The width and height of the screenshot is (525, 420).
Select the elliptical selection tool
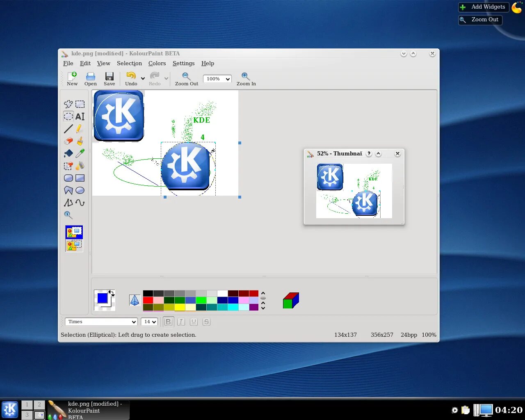click(68, 116)
